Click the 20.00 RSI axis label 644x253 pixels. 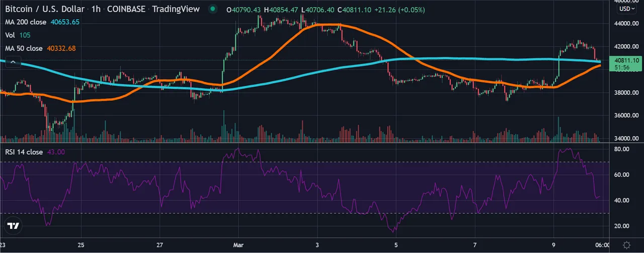pos(621,226)
